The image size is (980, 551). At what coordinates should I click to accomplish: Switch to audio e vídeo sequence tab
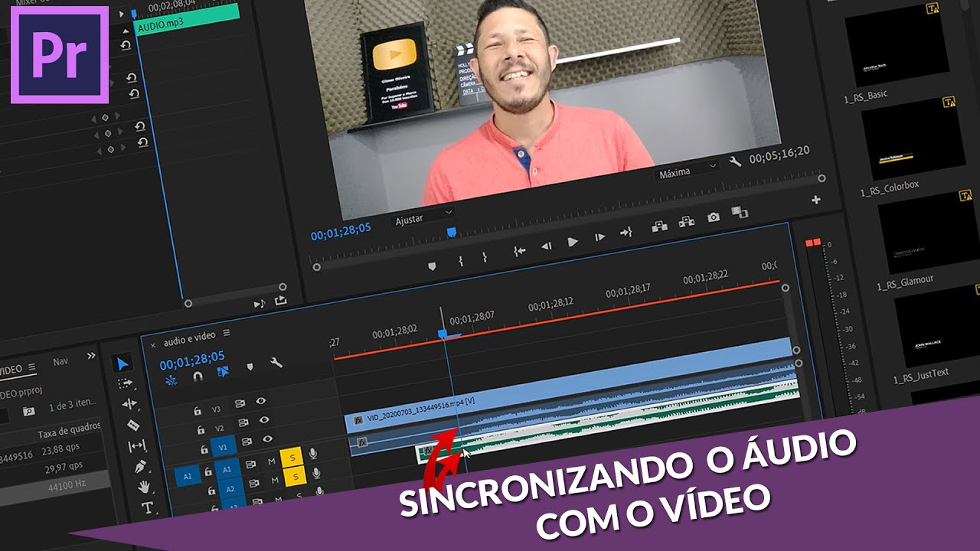point(189,337)
